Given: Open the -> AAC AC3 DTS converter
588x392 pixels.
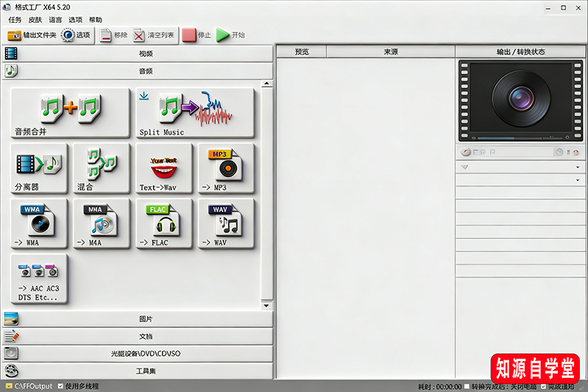Looking at the screenshot, I should (x=39, y=279).
